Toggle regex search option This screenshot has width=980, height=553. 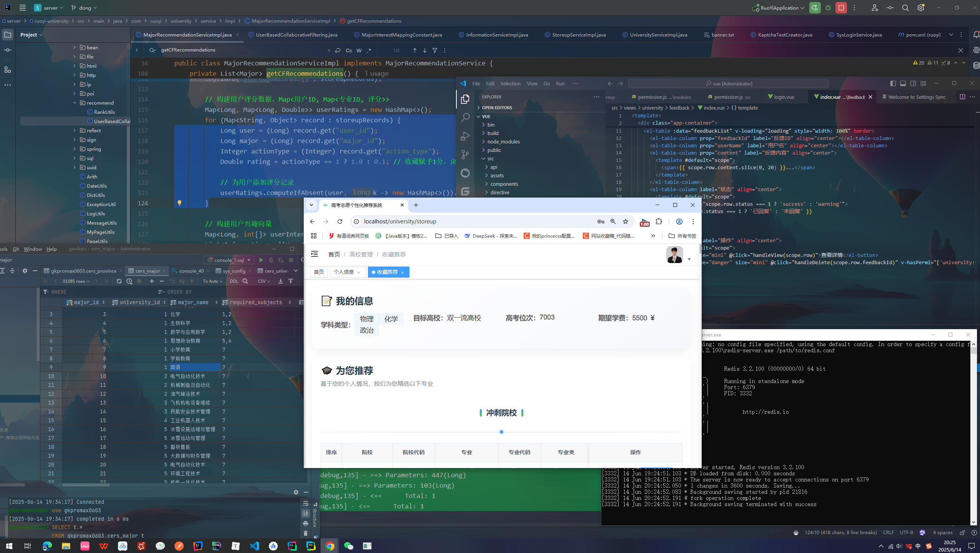pos(369,50)
